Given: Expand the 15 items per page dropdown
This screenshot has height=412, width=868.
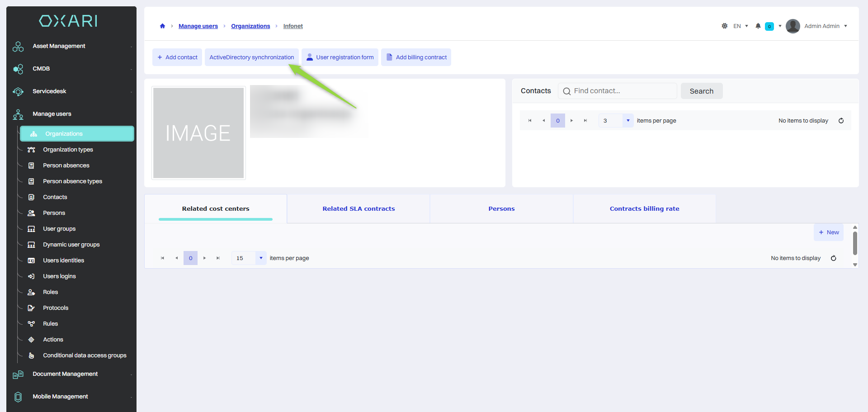Looking at the screenshot, I should point(261,258).
